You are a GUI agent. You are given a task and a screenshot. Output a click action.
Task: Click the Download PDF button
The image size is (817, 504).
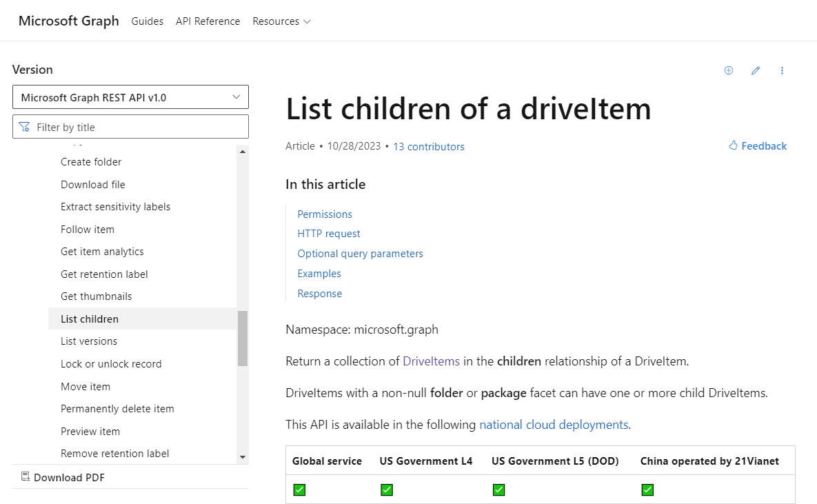(x=63, y=477)
